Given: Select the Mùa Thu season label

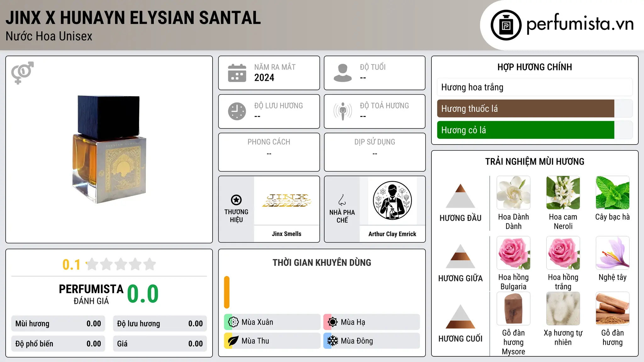Looking at the screenshot, I should click(x=255, y=341).
